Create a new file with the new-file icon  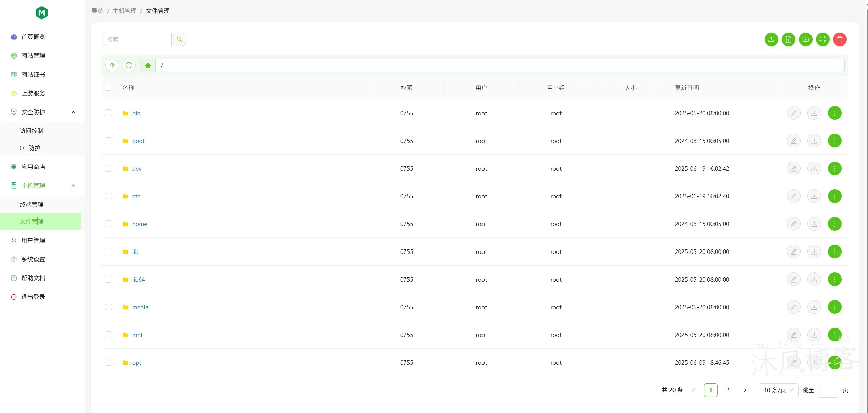(x=789, y=39)
